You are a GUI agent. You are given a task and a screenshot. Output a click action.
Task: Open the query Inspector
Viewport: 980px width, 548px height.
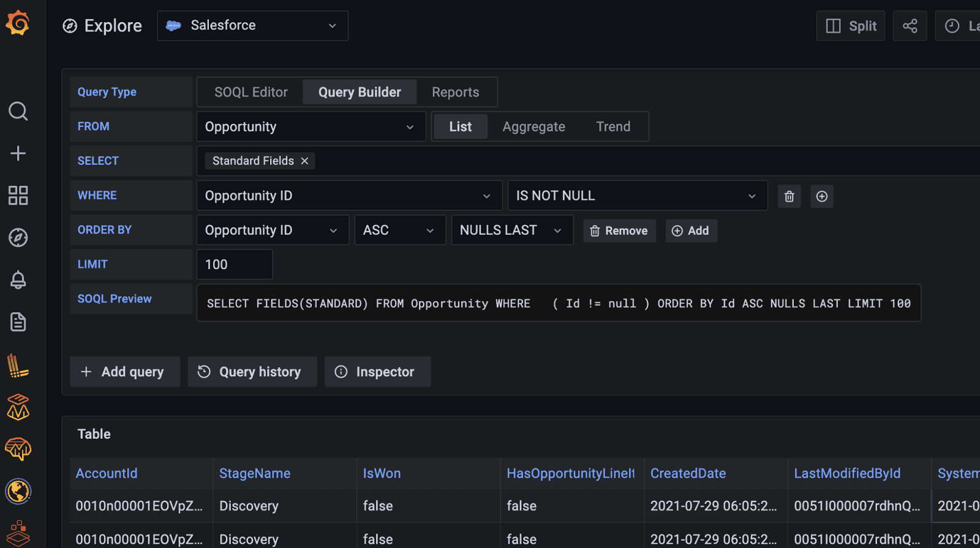pyautogui.click(x=378, y=371)
